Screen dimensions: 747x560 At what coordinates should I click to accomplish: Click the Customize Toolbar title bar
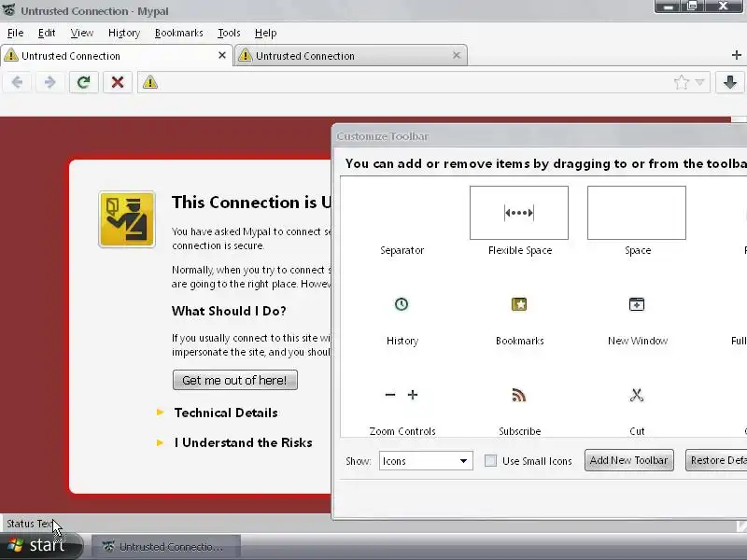tap(539, 136)
